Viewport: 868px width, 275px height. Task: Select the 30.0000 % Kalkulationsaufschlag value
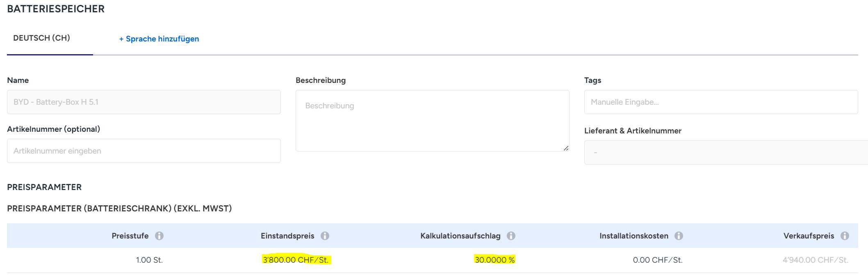(494, 260)
